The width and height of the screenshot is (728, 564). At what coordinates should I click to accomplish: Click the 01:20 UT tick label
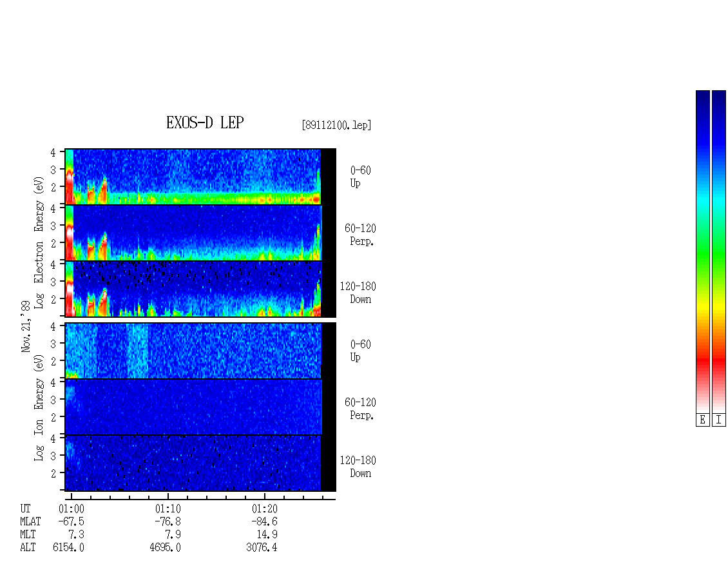click(x=265, y=509)
